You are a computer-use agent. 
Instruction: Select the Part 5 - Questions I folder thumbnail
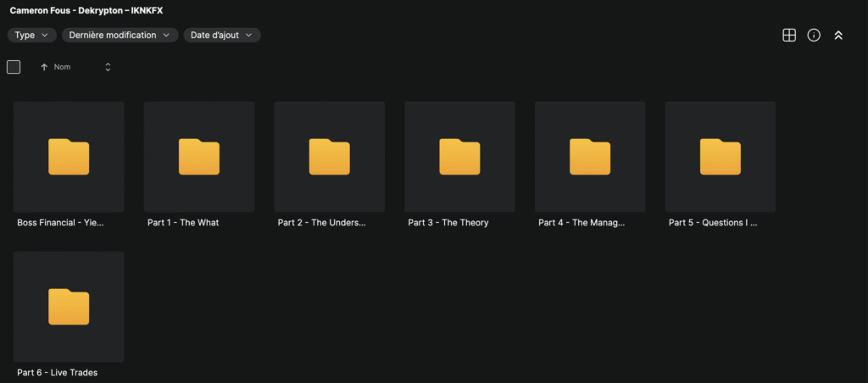(x=720, y=157)
